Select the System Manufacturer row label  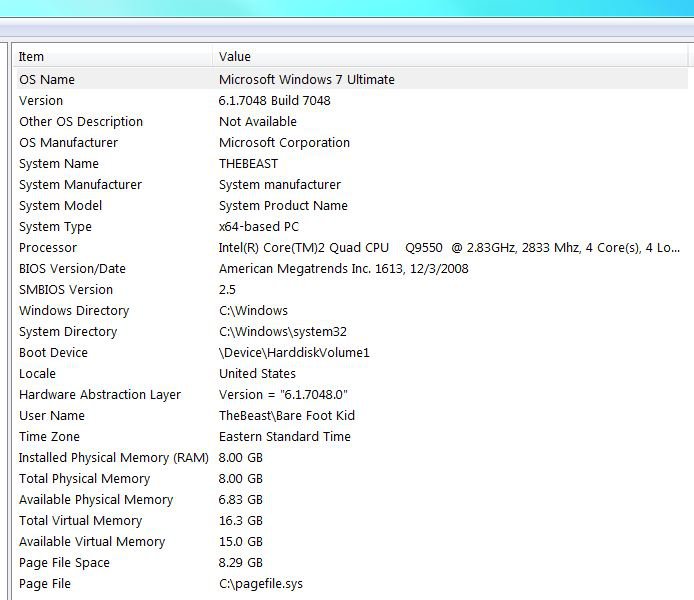pyautogui.click(x=81, y=185)
